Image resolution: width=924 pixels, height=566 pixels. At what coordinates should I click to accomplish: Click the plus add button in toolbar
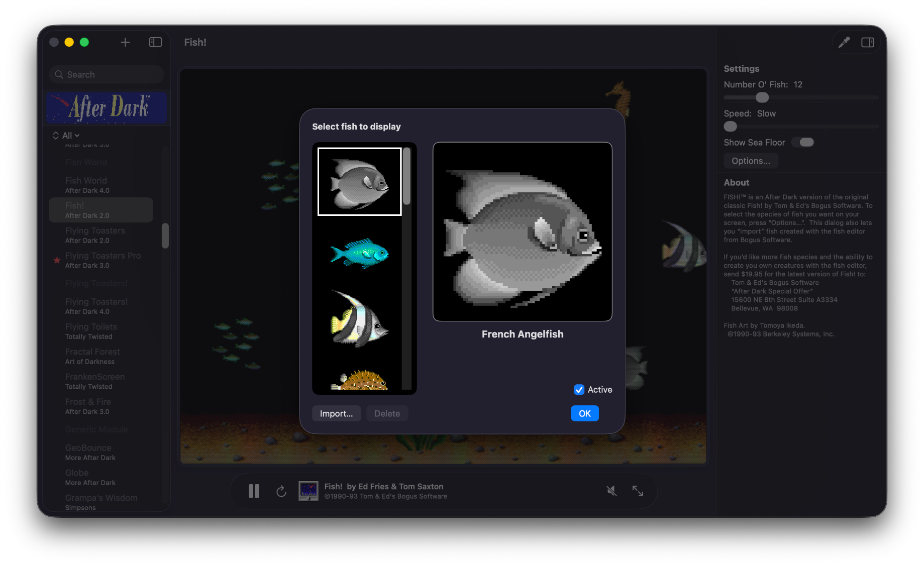pyautogui.click(x=125, y=42)
